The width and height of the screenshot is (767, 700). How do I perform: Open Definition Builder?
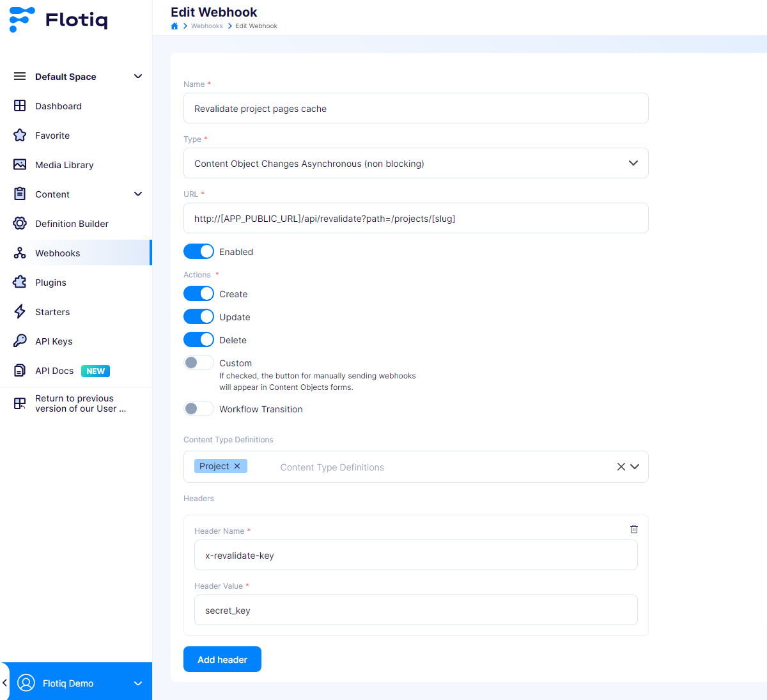pos(76,223)
